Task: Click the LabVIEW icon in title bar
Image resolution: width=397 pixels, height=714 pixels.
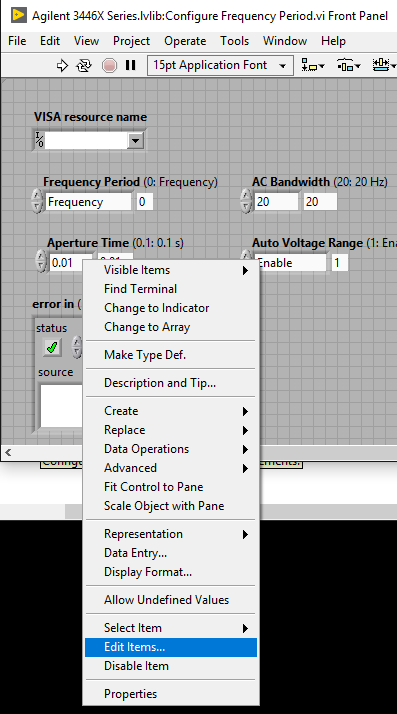Action: coord(19,15)
